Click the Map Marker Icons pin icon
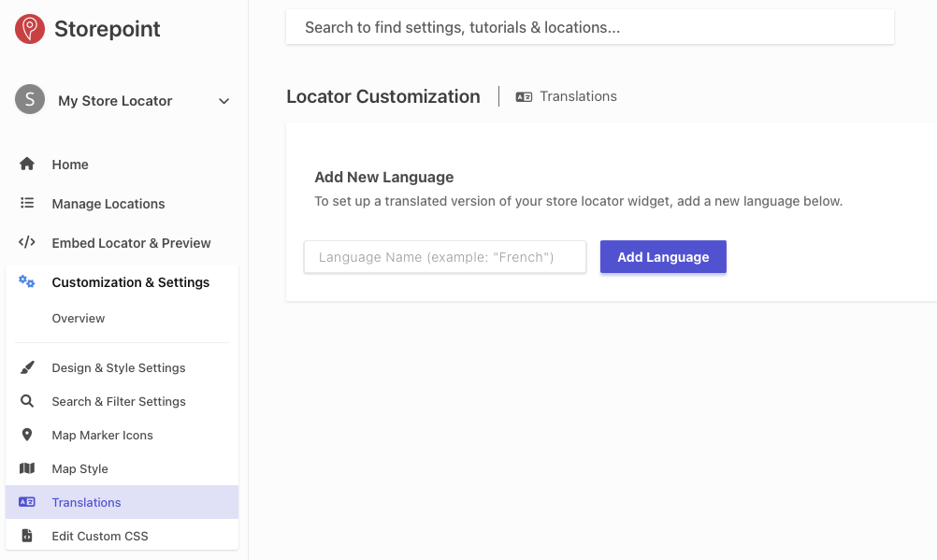 (x=27, y=436)
